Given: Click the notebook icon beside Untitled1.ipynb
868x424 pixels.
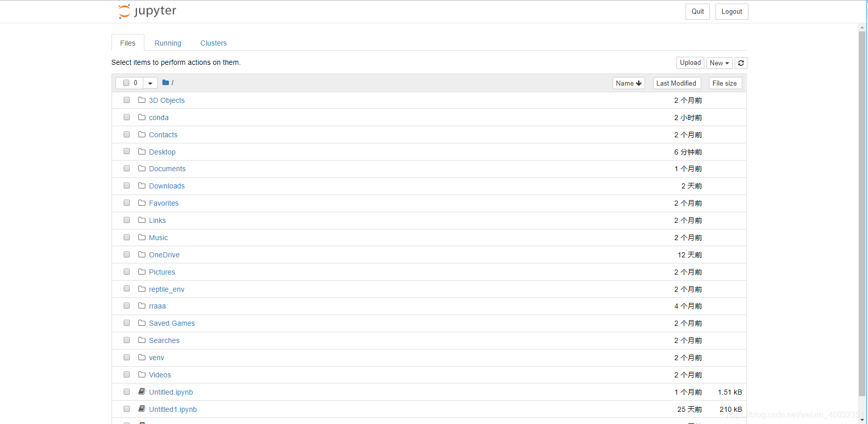Looking at the screenshot, I should coord(142,409).
